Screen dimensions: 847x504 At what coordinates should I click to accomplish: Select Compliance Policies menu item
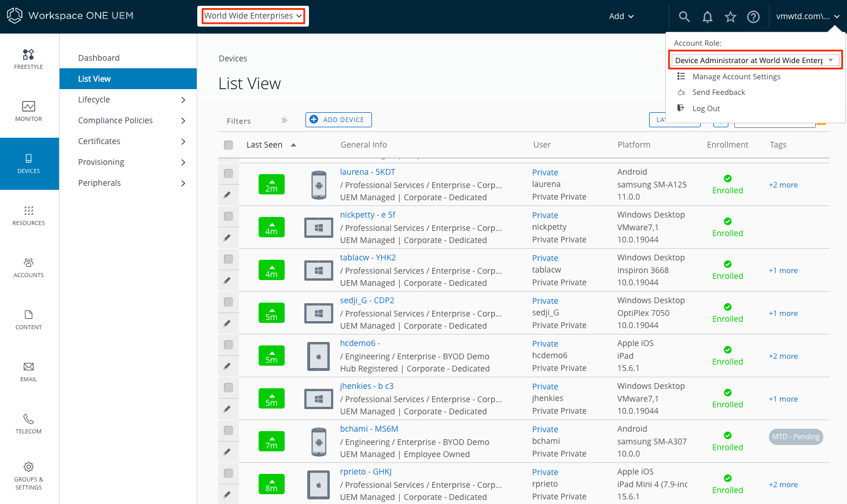116,120
